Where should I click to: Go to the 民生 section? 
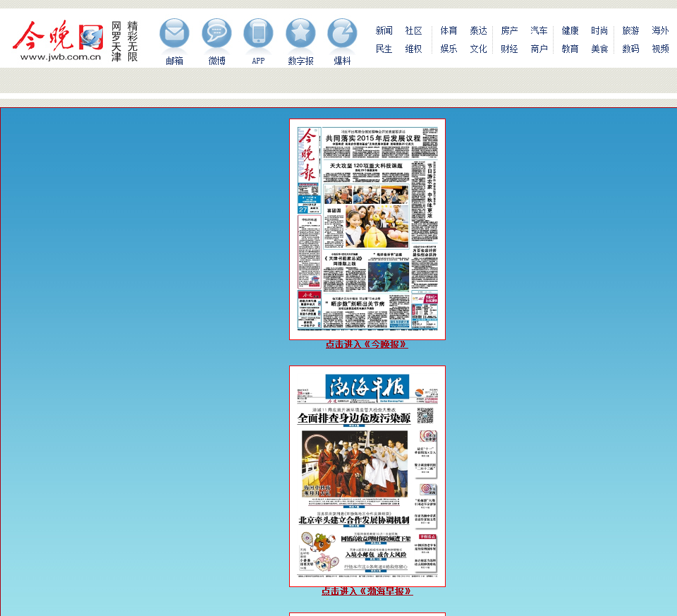tap(384, 49)
